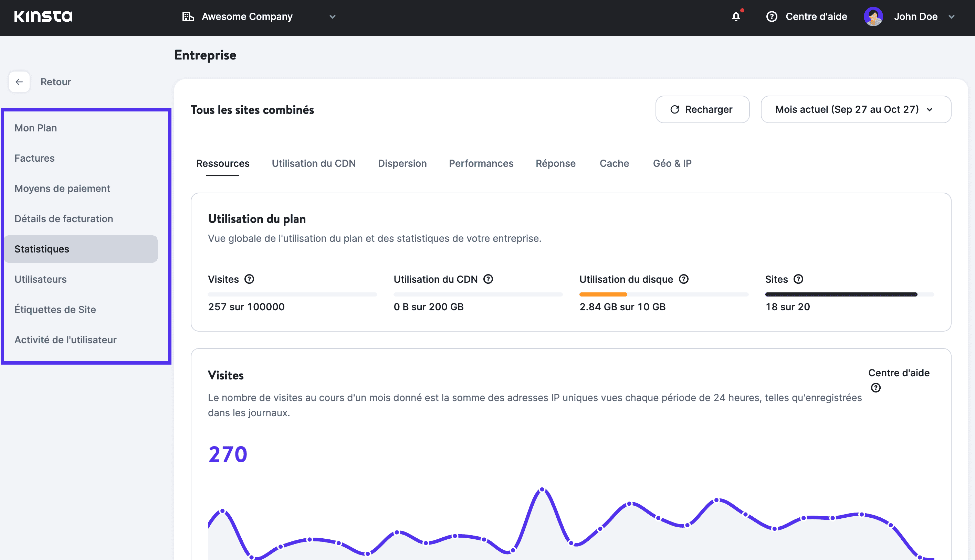This screenshot has height=560, width=975.
Task: Switch to the Utilisation du CDN tab
Action: (313, 163)
